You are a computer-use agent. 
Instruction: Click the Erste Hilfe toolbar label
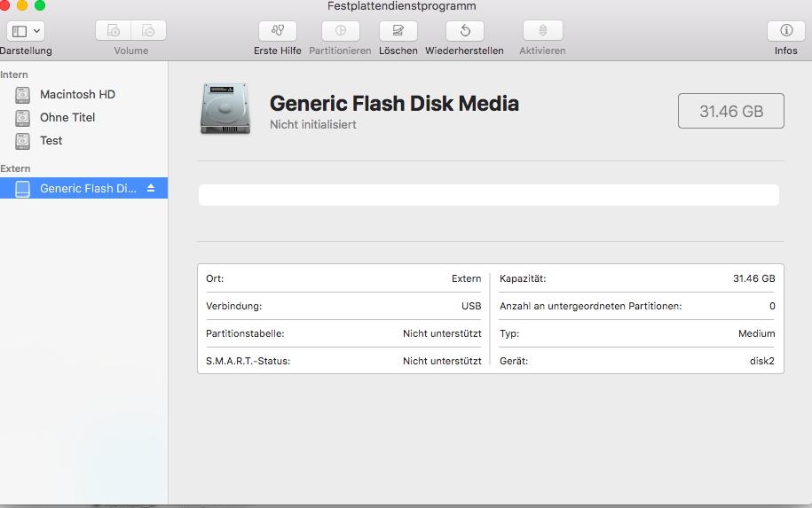278,51
